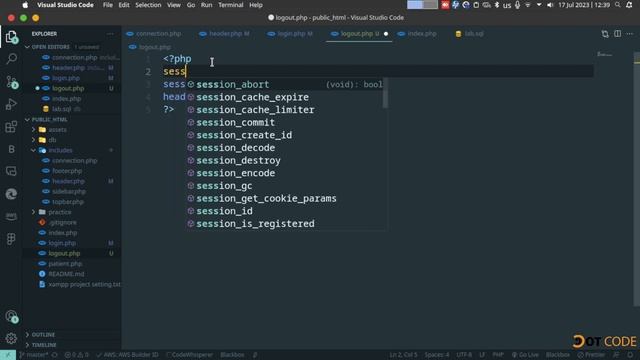This screenshot has height=360, width=640.
Task: Open the Search view in activity bar
Action: tap(11, 59)
